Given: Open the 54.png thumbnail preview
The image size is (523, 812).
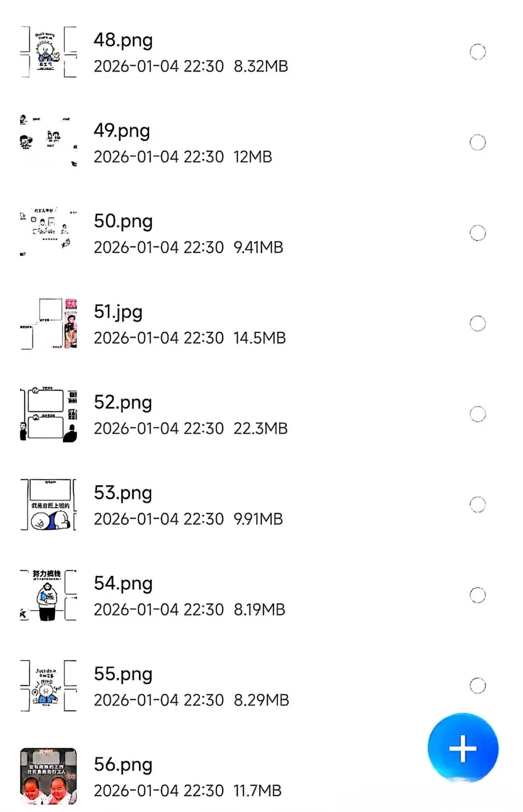Looking at the screenshot, I should click(48, 595).
